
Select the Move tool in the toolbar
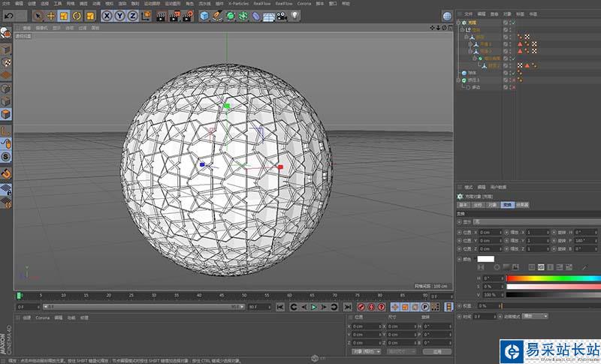coord(50,15)
